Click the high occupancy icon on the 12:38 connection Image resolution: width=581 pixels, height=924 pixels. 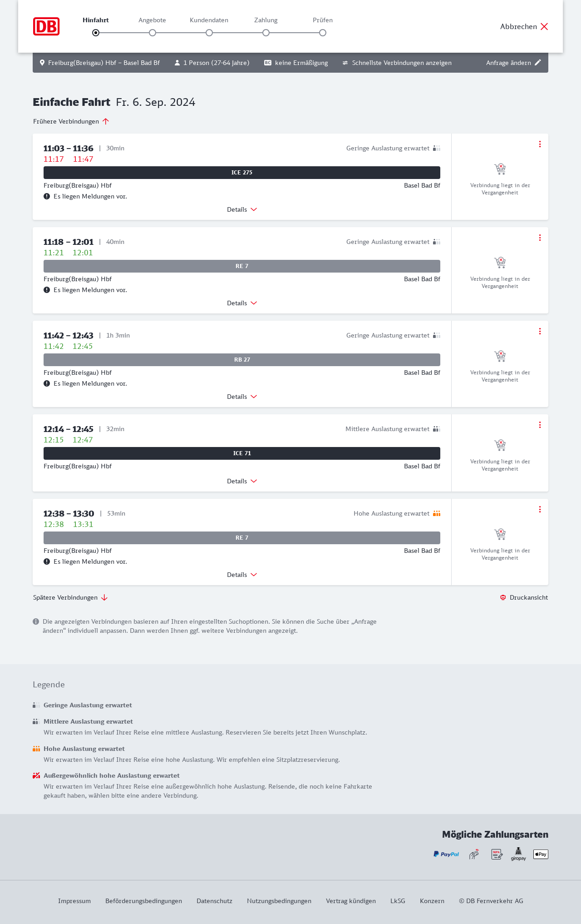pos(437,513)
